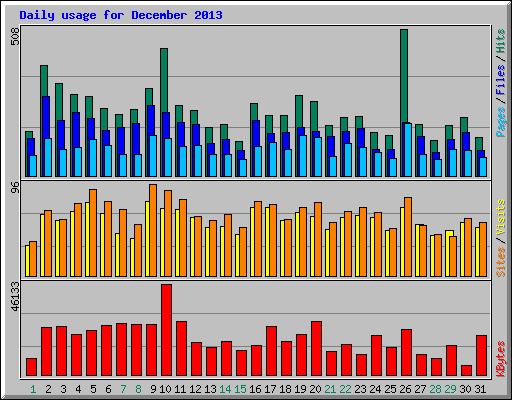The image size is (512, 400).
Task: Click day label '5' on the x-axis
Action: (93, 389)
